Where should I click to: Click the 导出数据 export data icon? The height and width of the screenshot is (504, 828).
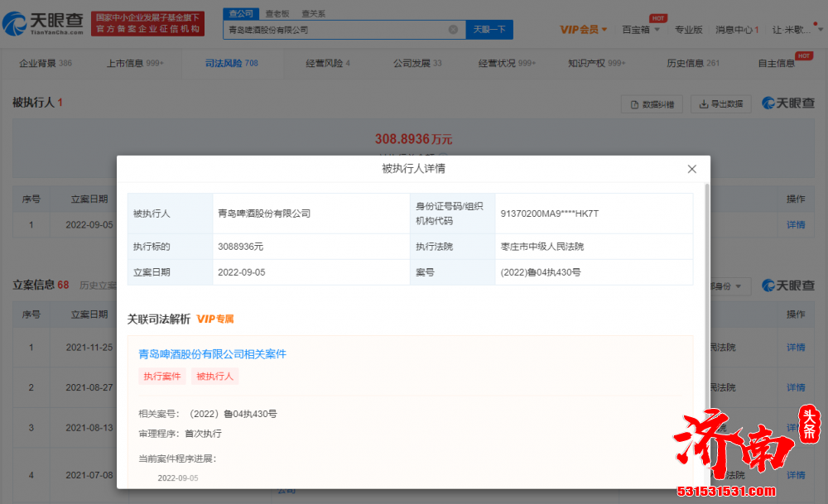click(x=704, y=103)
